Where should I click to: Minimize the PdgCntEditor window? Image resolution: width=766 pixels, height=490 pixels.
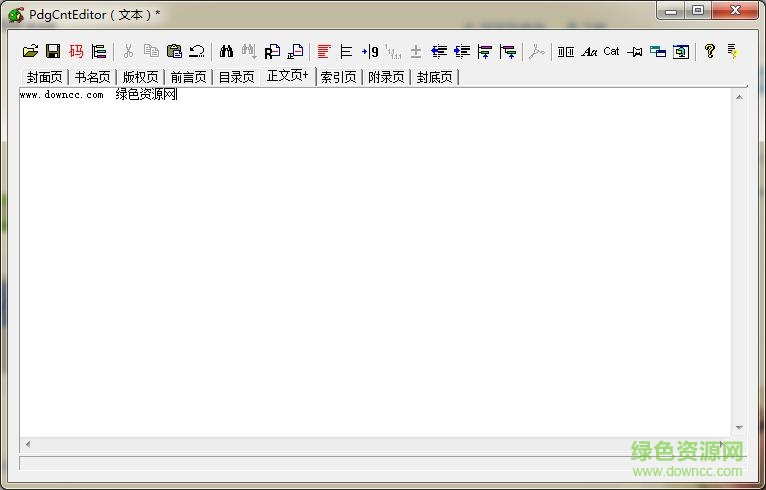(x=671, y=11)
